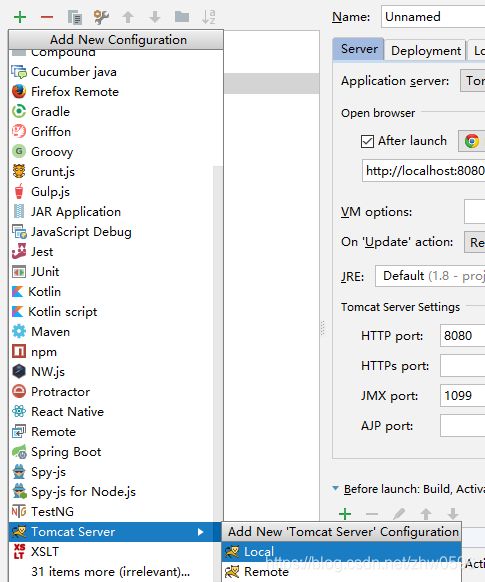Select Remote configuration in main list

pos(111,432)
